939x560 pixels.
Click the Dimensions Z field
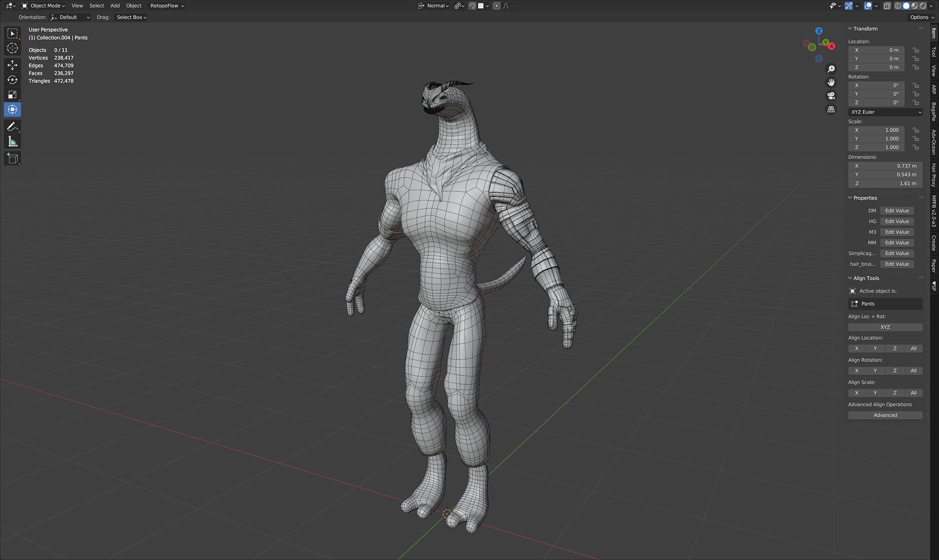(885, 183)
